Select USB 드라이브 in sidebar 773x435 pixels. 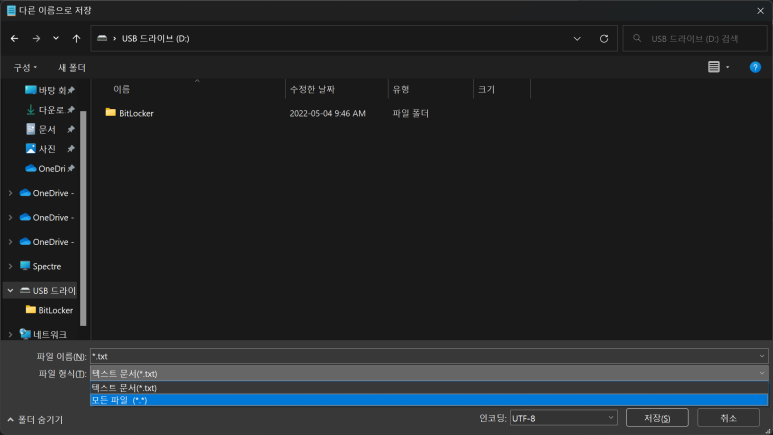pos(48,291)
